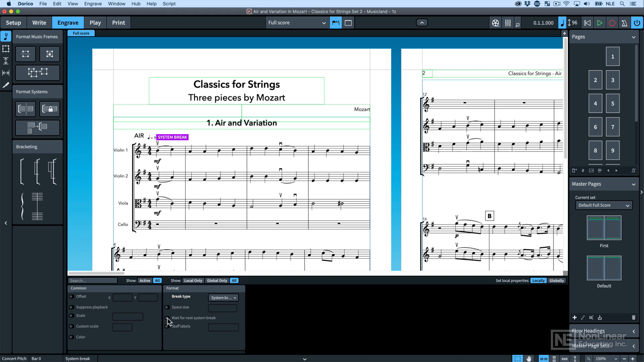Open the Engrave menu in the menu bar
Screen dimensions: 644x362
pos(93,4)
